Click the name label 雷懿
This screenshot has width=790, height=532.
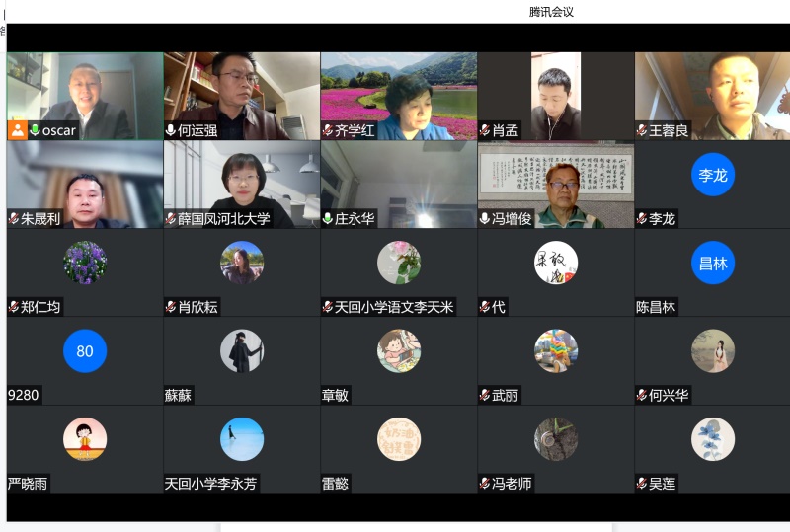tap(337, 484)
